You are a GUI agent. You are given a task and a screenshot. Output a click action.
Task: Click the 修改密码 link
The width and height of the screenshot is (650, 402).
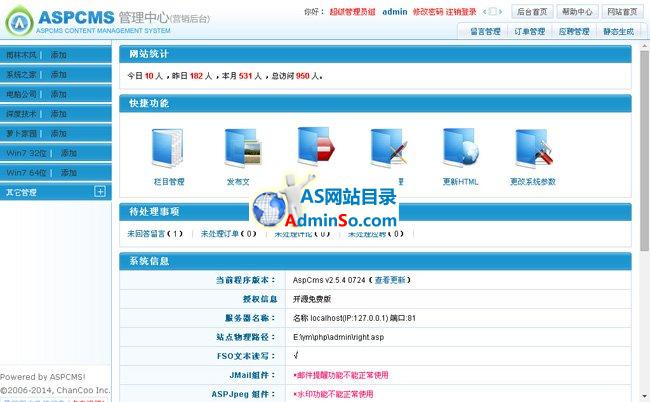[428, 12]
